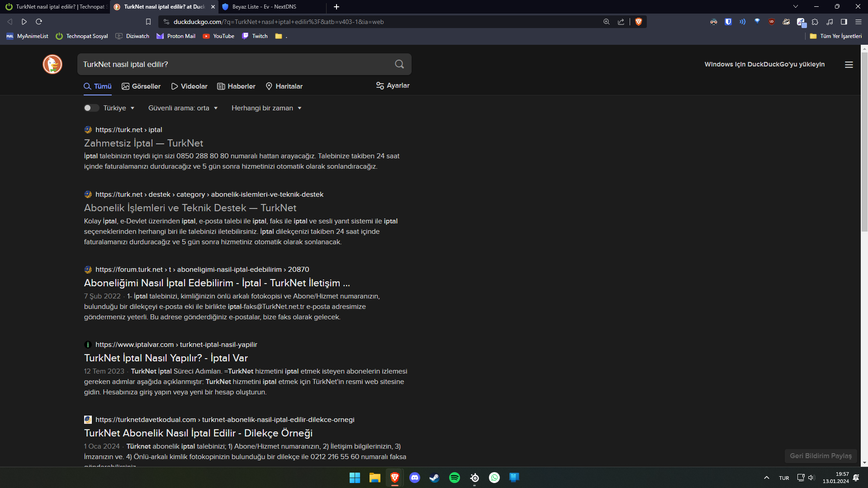Open the Technopat Sosyal bookmark
868x488 pixels.
[81, 36]
